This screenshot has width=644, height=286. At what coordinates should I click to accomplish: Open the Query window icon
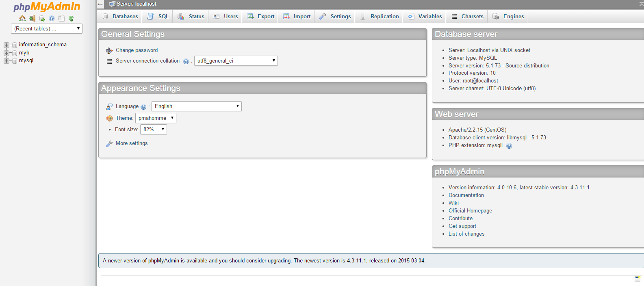pos(42,18)
